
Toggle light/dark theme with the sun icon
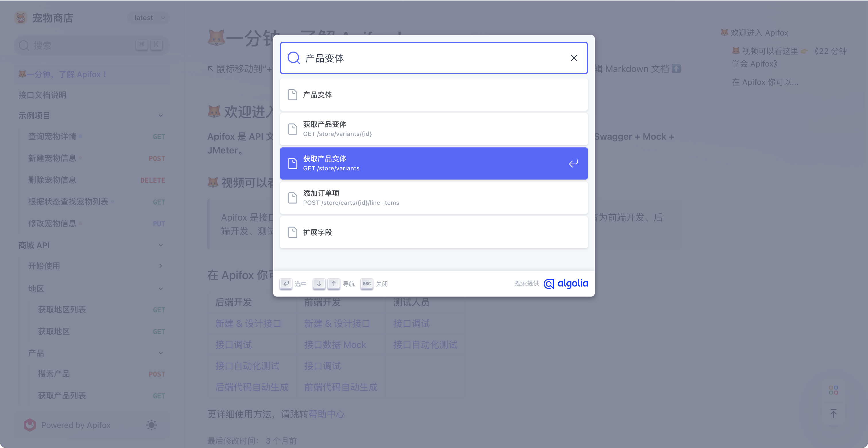click(152, 425)
